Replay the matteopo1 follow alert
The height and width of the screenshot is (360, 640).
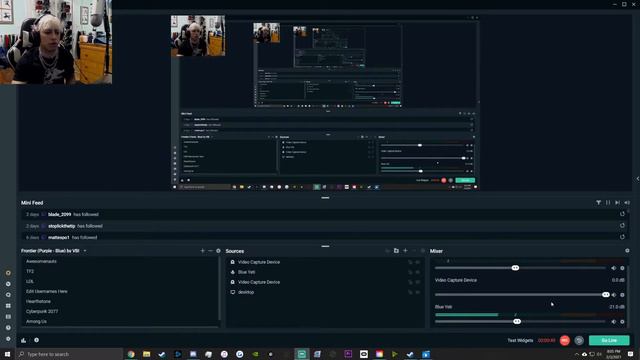tap(622, 237)
